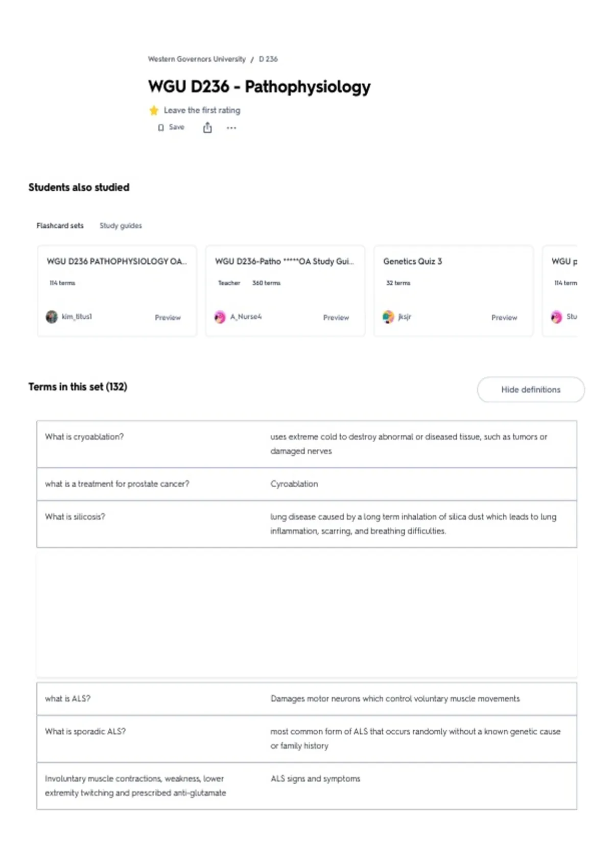The width and height of the screenshot is (613, 868).
Task: Click the avatar on the partially visible fourth card
Action: [x=556, y=317]
